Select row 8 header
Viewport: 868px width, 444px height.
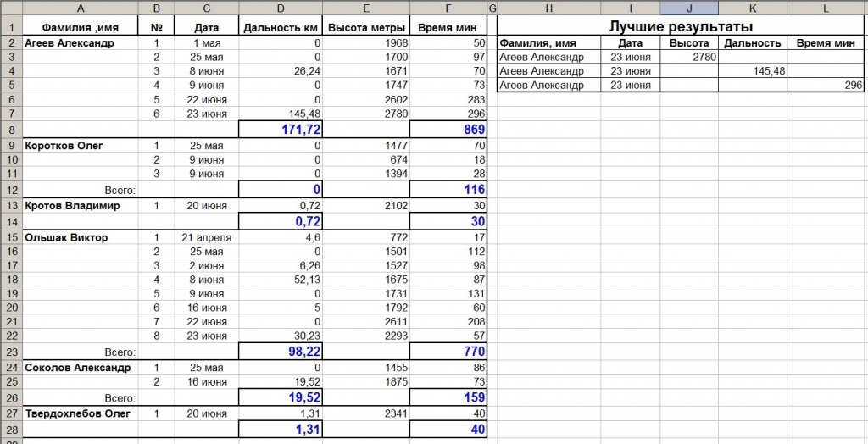point(11,130)
